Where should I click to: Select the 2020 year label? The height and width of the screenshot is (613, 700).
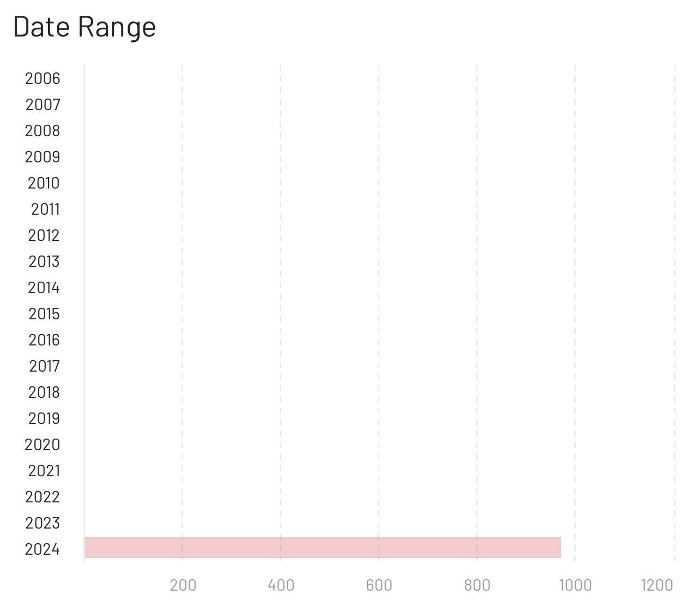[43, 445]
